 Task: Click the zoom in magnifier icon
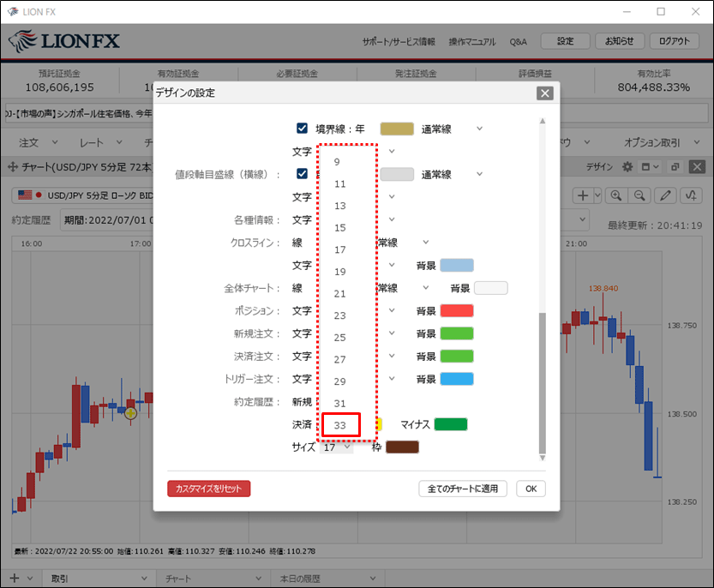(x=615, y=195)
